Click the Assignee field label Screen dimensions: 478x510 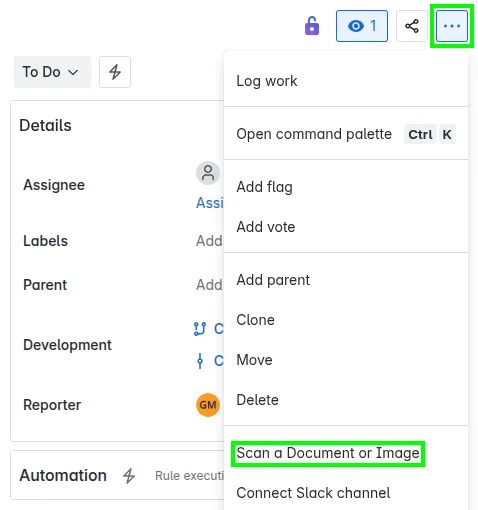[54, 185]
